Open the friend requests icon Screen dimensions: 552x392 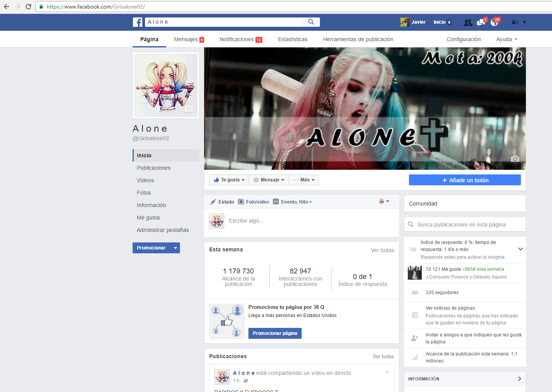(x=468, y=23)
